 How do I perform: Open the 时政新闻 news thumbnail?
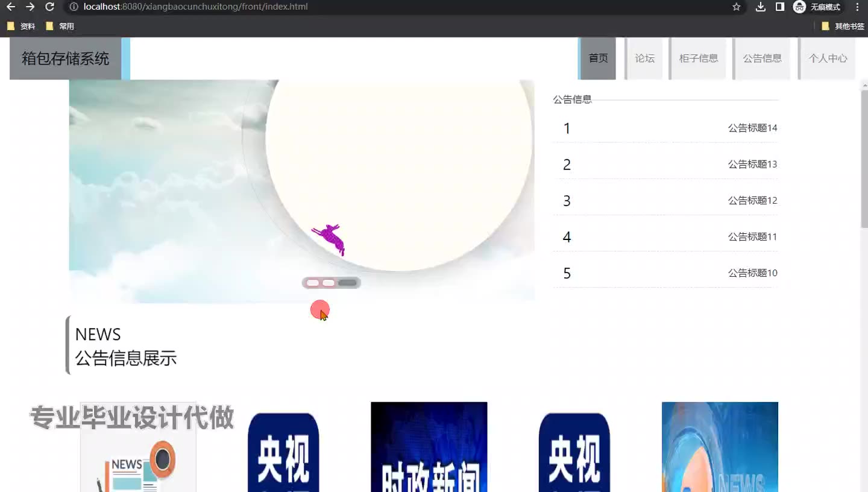[429, 447]
